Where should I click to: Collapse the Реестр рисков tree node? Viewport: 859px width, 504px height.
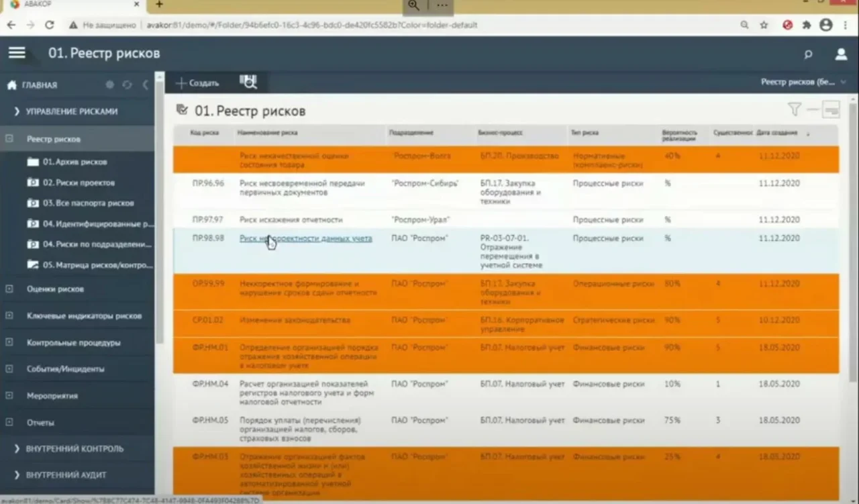(x=9, y=139)
